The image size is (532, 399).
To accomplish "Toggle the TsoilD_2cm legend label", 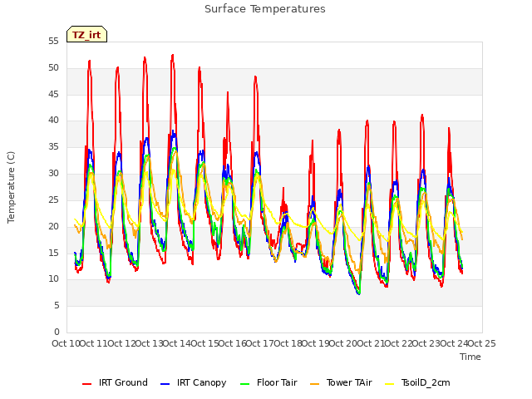I will (426, 382).
